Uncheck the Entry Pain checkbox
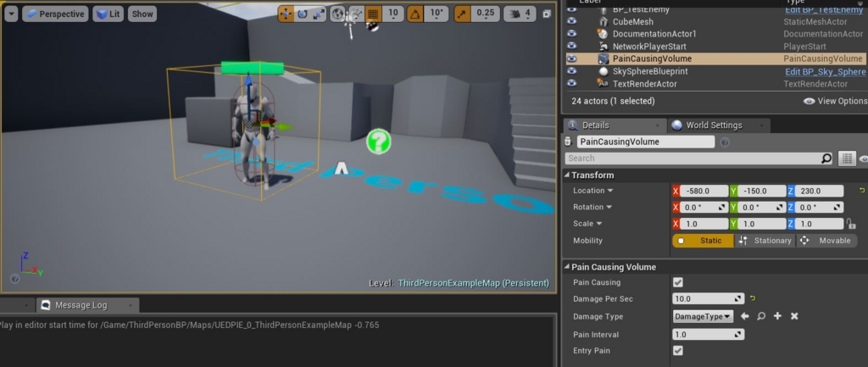The image size is (868, 367). pyautogui.click(x=678, y=351)
